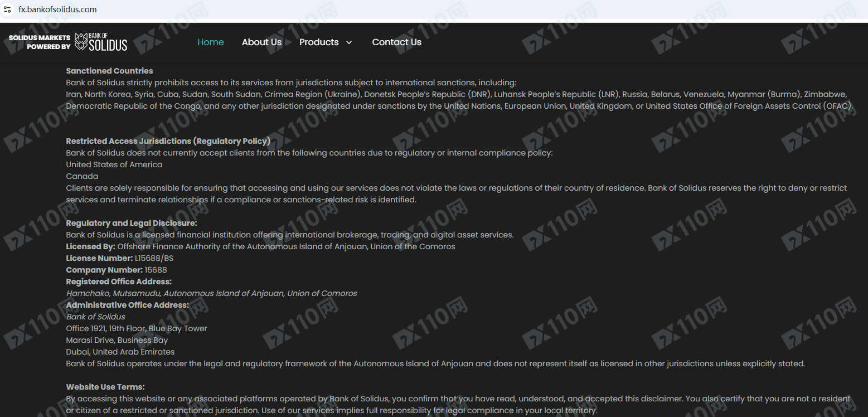Screen dimensions: 868x417
Task: Open the Products menu item
Action: click(319, 42)
